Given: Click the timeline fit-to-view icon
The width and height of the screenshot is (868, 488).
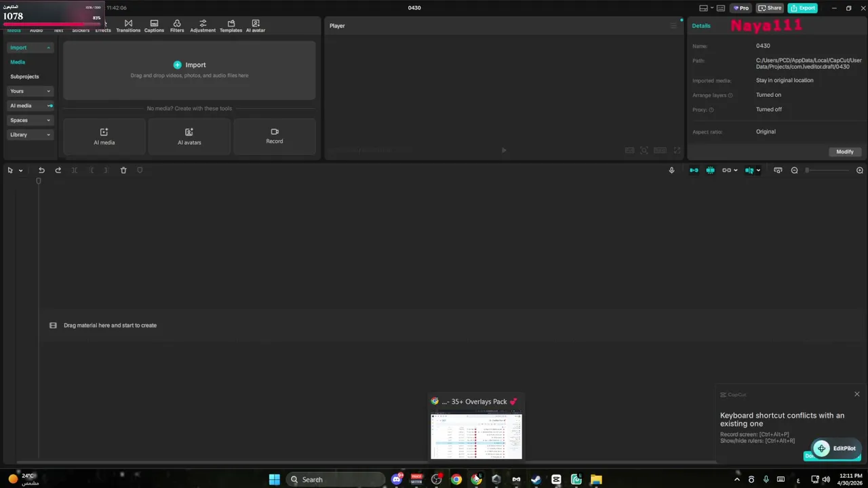Looking at the screenshot, I should [x=778, y=170].
